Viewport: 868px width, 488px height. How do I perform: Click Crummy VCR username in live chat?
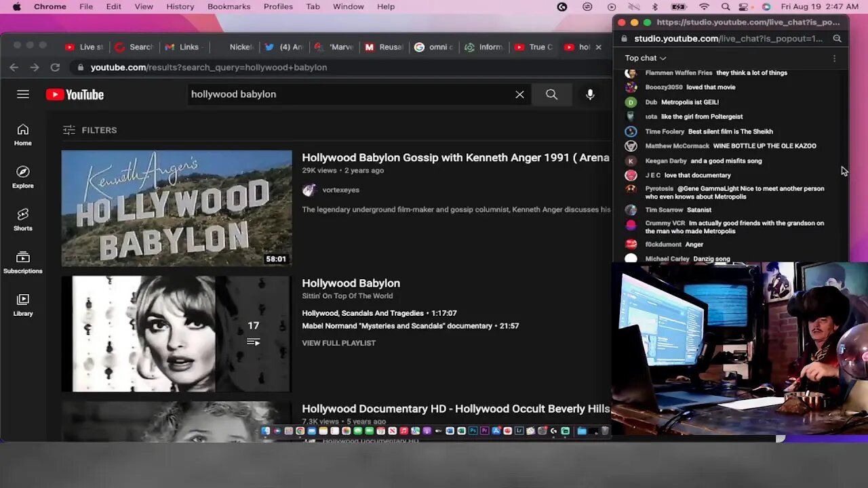665,223
